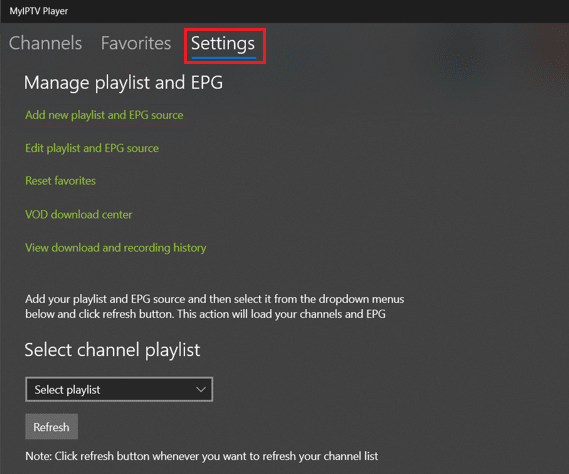
Task: Click the note about refreshing your channel list
Action: 201,456
